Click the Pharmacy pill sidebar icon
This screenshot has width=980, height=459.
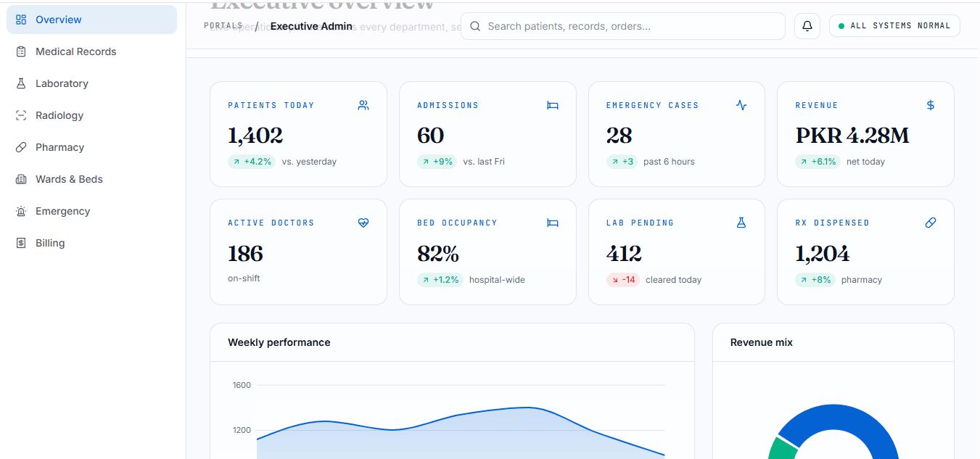point(21,147)
